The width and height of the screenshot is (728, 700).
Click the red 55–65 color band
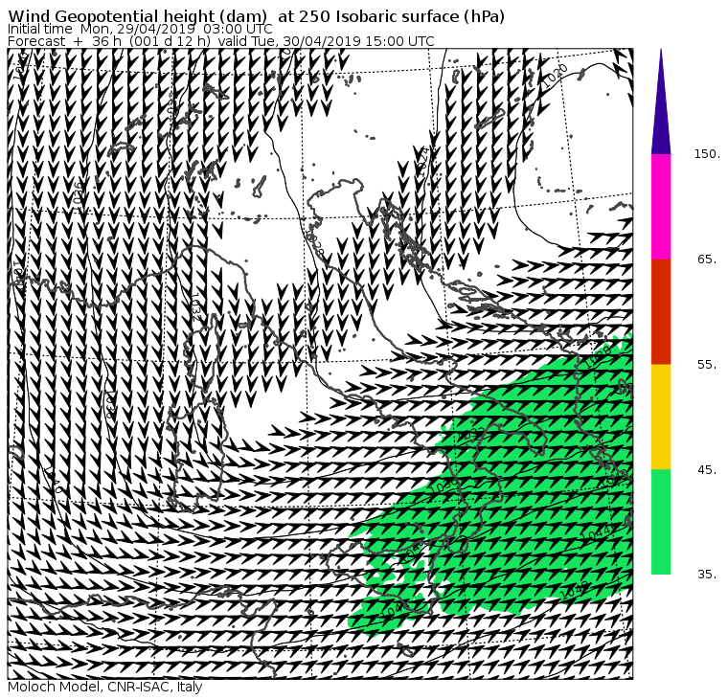[661, 311]
